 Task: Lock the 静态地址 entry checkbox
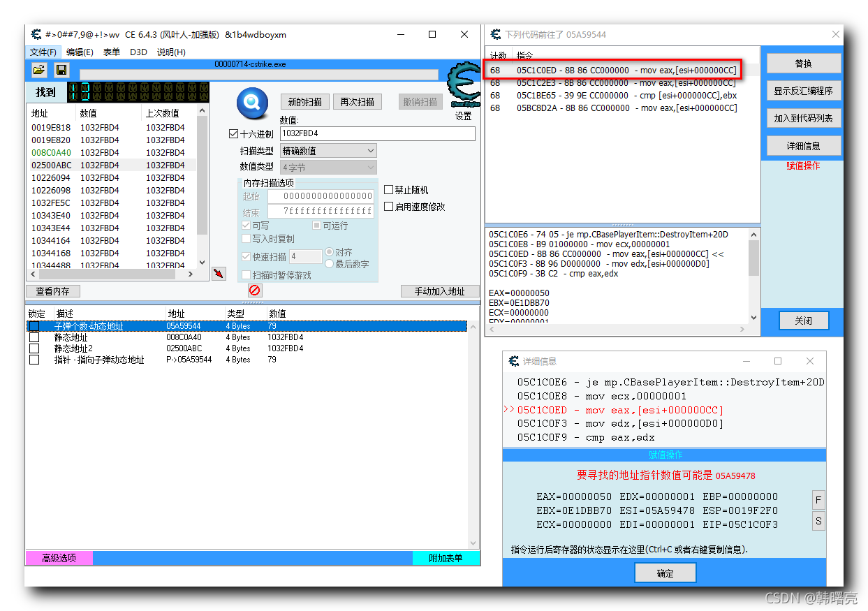(x=34, y=337)
